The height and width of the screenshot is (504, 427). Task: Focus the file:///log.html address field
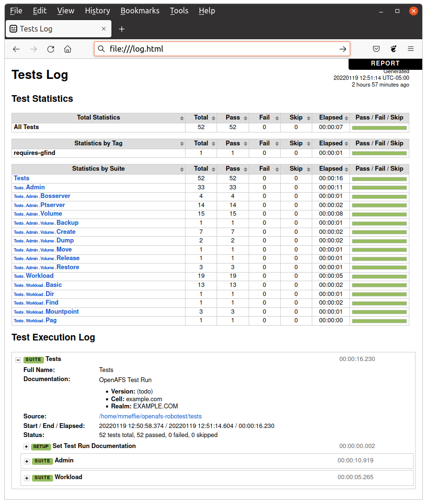[222, 49]
